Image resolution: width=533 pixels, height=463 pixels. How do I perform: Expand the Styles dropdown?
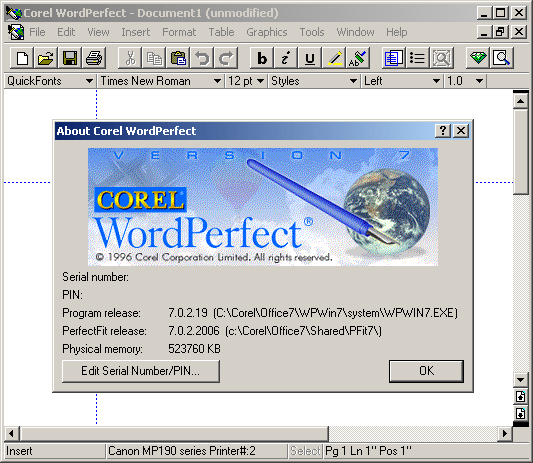click(314, 81)
